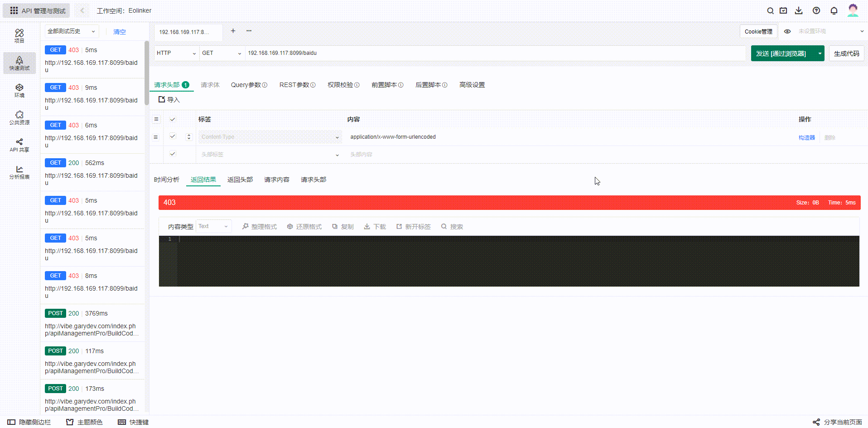
Task: Expand the 全部测试历史 history filter dropdown
Action: tap(72, 31)
